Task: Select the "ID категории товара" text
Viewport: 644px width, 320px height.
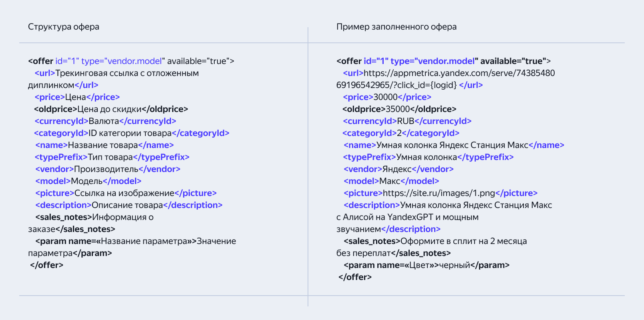Action: tap(130, 133)
